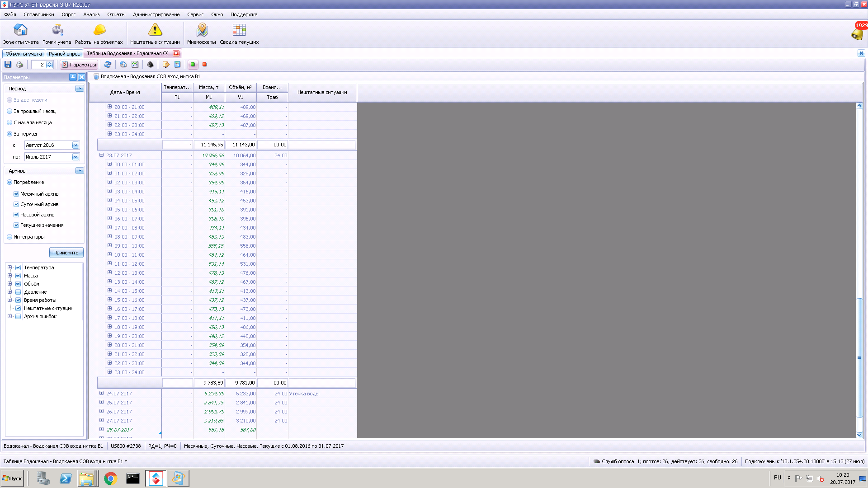The height and width of the screenshot is (488, 868).
Task: Toggle Текущие значения checkbox
Action: click(x=16, y=225)
